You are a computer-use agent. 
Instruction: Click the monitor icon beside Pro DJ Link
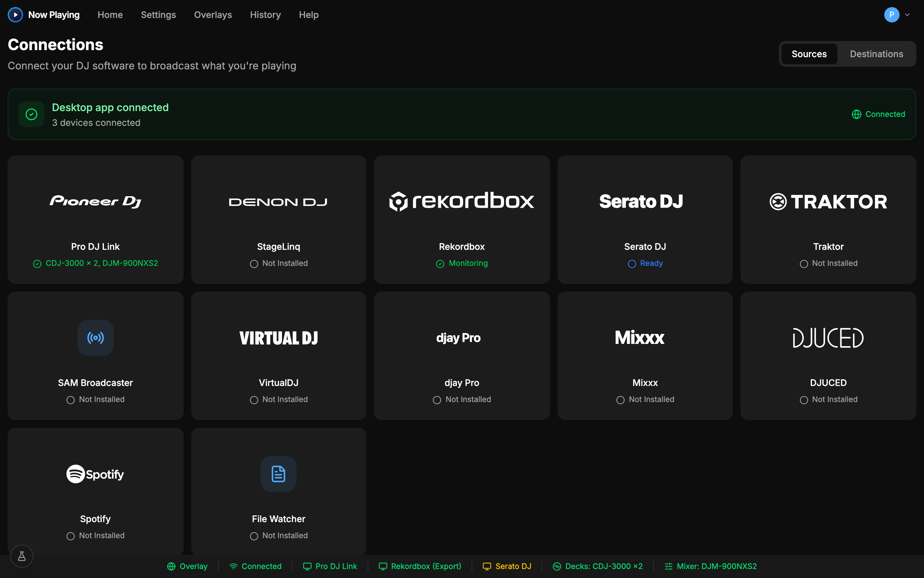click(x=307, y=566)
